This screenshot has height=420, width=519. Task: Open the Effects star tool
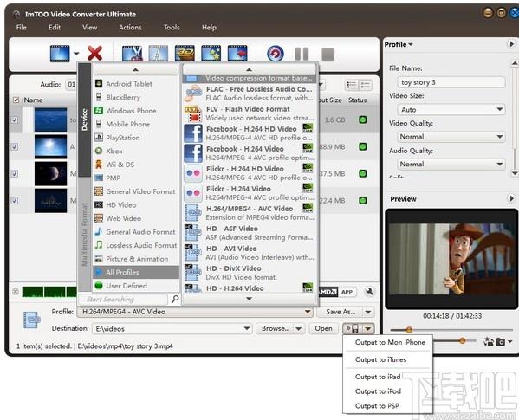click(211, 54)
